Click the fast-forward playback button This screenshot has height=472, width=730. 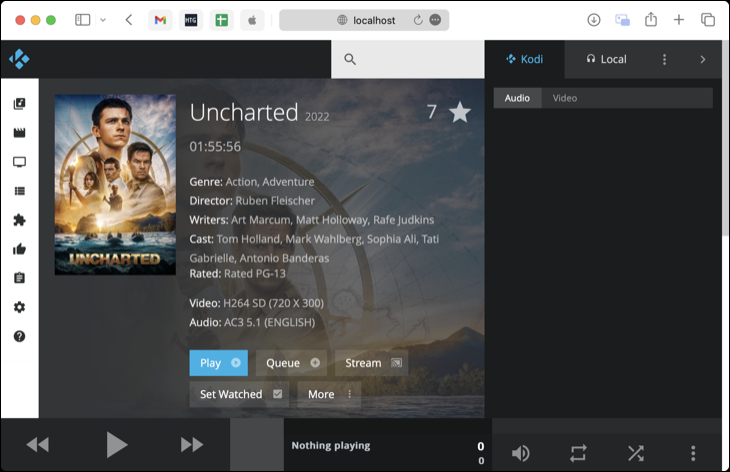[192, 445]
